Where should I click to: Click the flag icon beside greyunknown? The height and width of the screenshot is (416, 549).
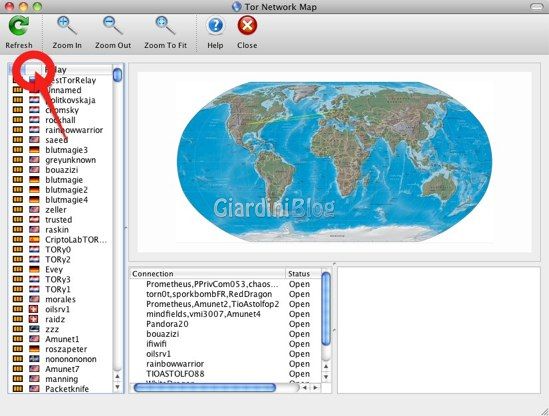click(34, 160)
